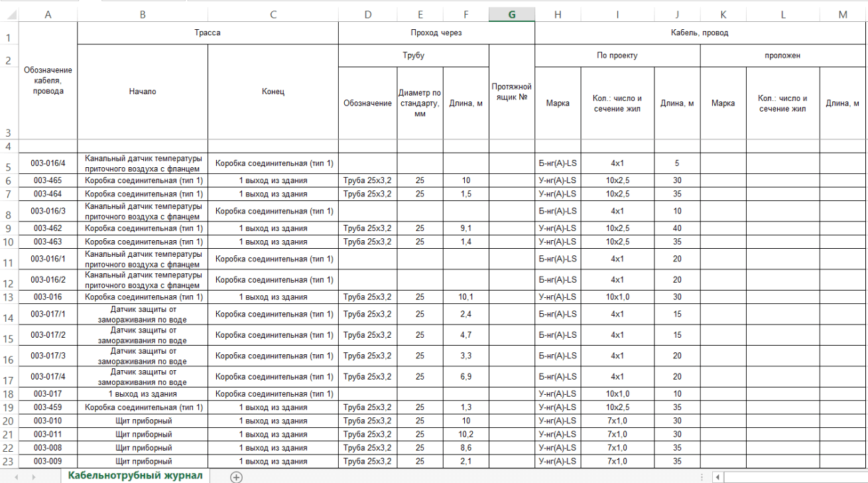This screenshot has height=483, width=868.
Task: Select the highlighted column G header
Action: click(x=512, y=15)
